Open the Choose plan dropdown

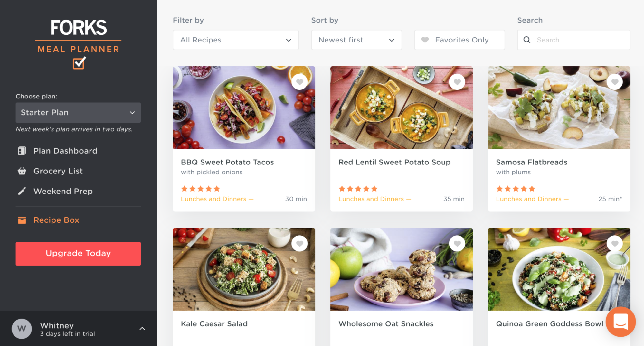pos(78,113)
